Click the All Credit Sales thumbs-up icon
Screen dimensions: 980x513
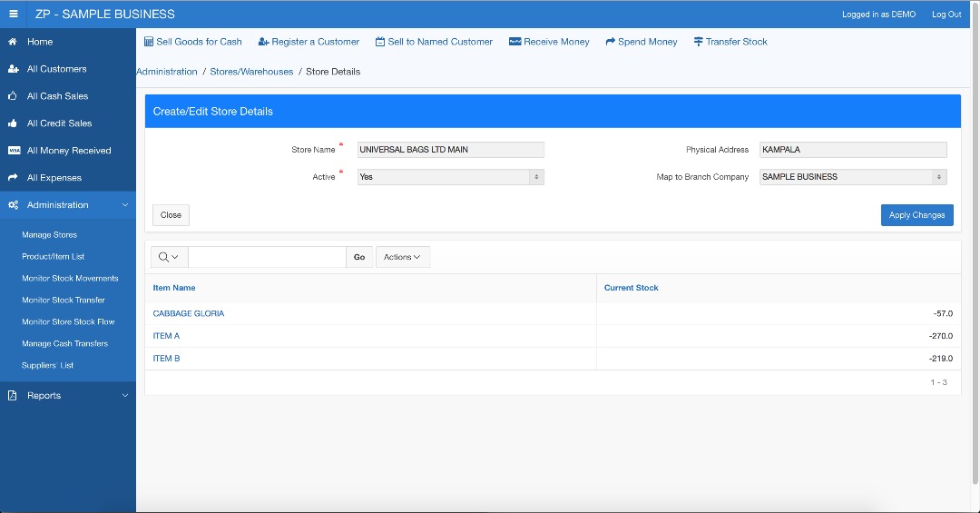(x=13, y=123)
